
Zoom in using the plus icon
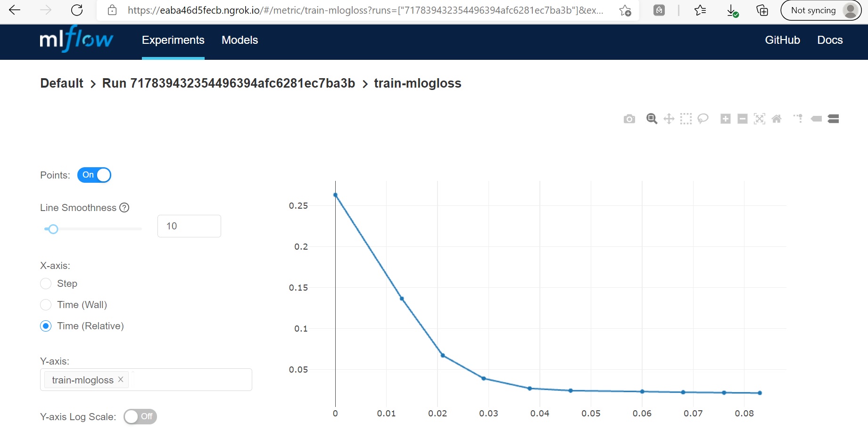(x=726, y=119)
